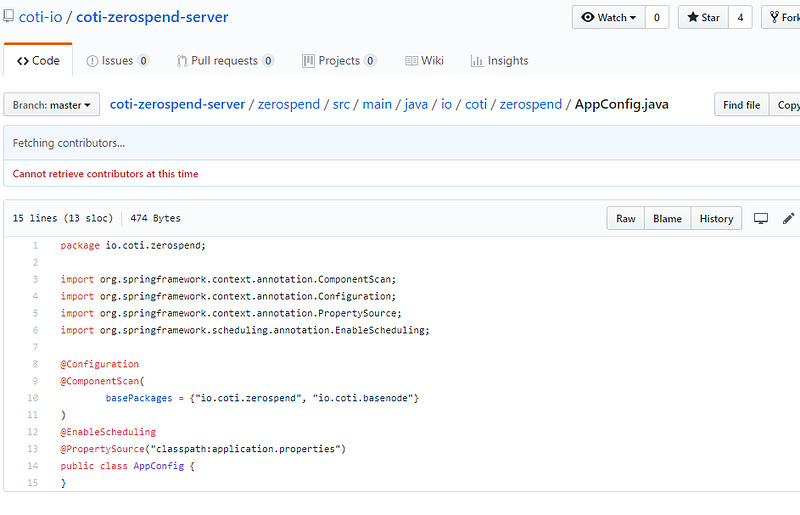The height and width of the screenshot is (515, 800).
Task: Click the watchers count 0
Action: click(657, 18)
